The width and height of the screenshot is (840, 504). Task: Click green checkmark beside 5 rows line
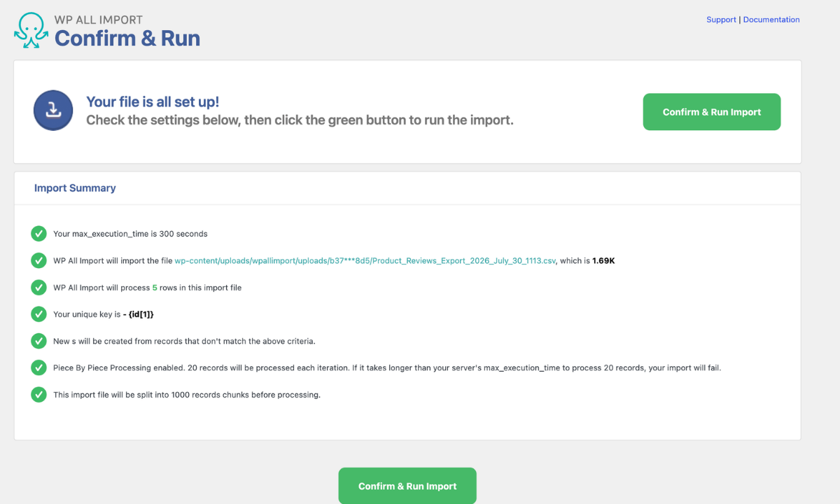pos(39,288)
